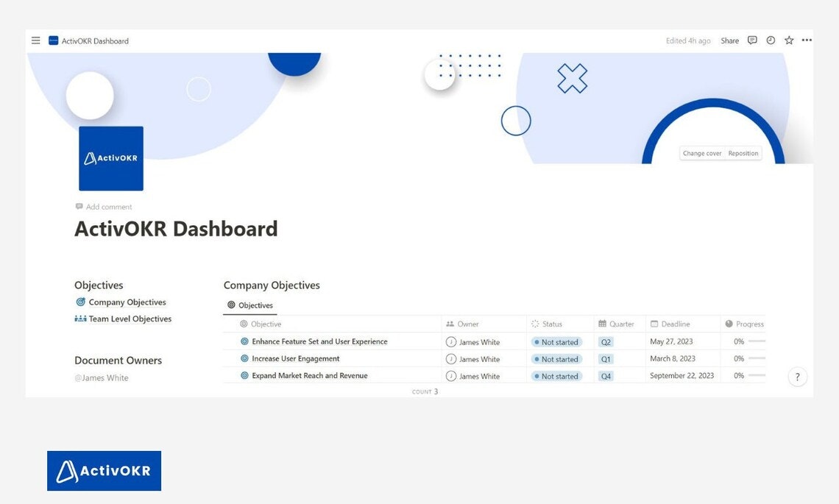Star this page as favorite
839x504 pixels.
(x=789, y=40)
